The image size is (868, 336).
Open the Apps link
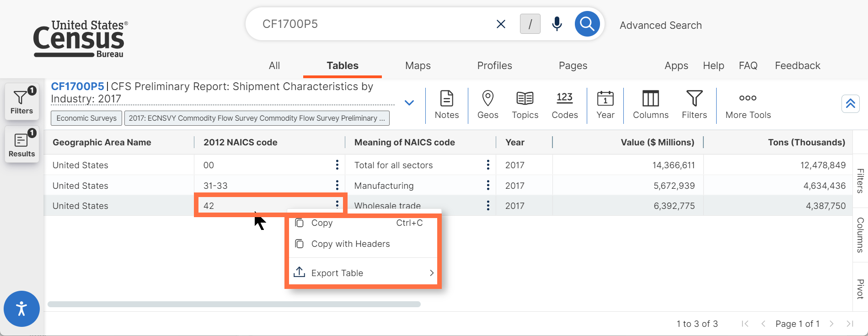676,65
